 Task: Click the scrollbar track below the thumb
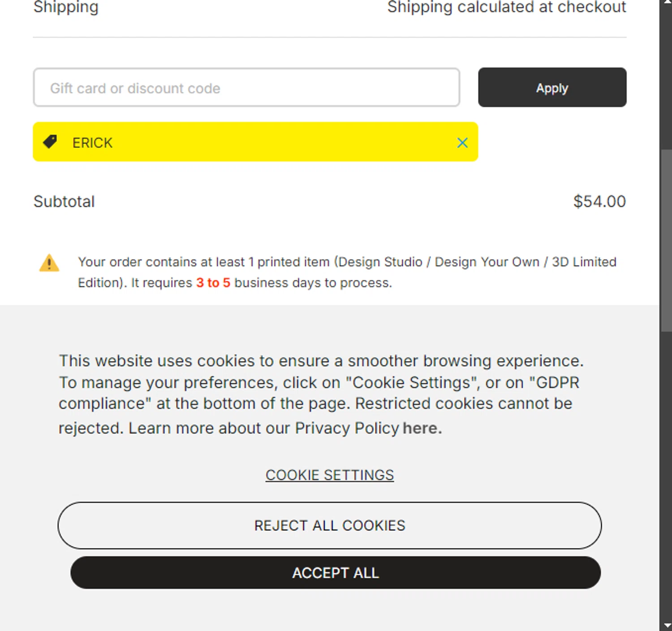(x=666, y=470)
